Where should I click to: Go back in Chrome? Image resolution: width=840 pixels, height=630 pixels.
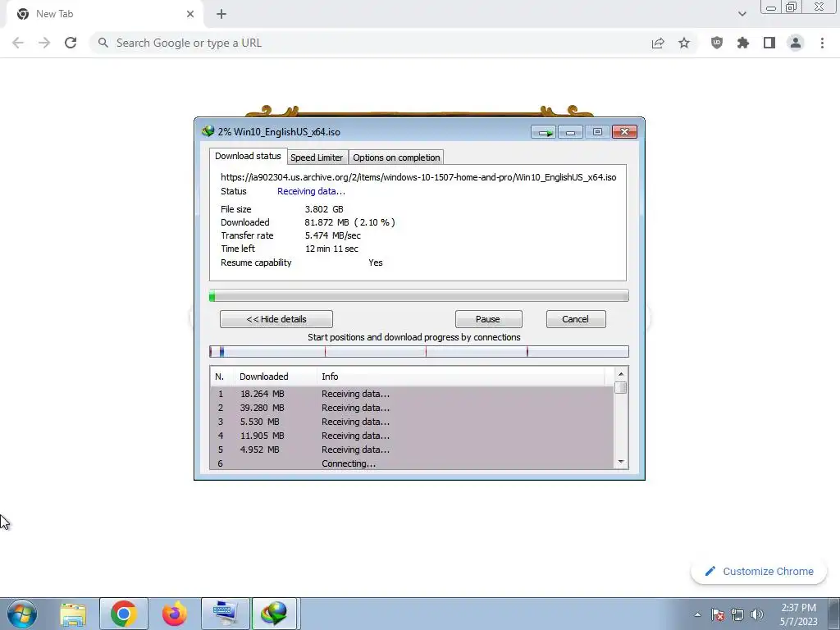click(18, 43)
